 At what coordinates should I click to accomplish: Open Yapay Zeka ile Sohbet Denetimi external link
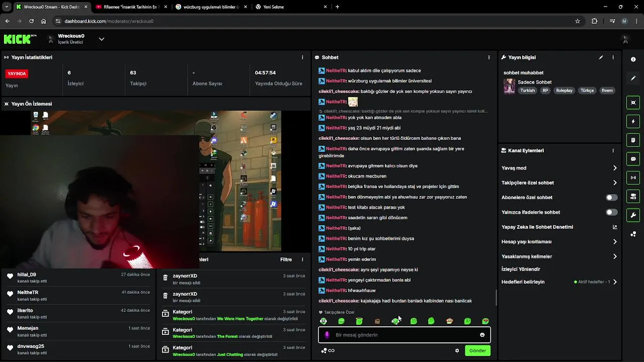coord(615,227)
